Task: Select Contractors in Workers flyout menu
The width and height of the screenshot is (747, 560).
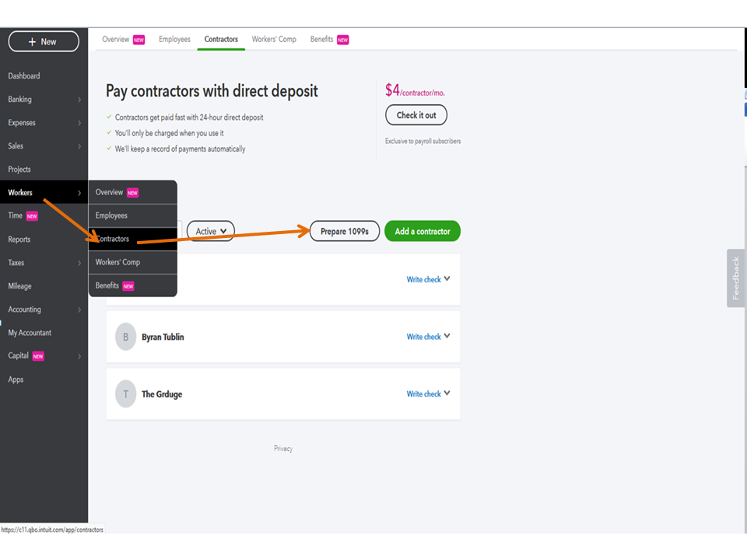Action: click(113, 239)
